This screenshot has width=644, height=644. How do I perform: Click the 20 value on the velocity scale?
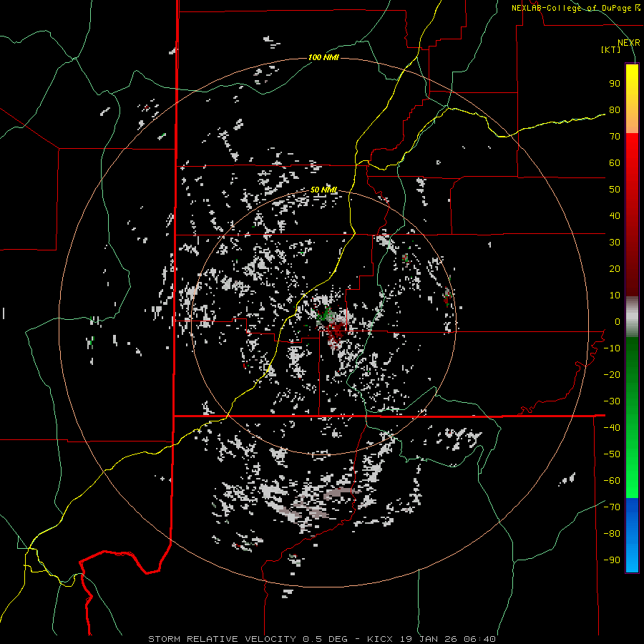click(x=615, y=269)
